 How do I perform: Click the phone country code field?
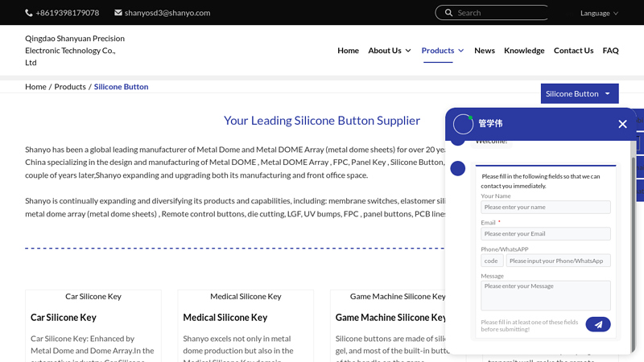point(492,261)
